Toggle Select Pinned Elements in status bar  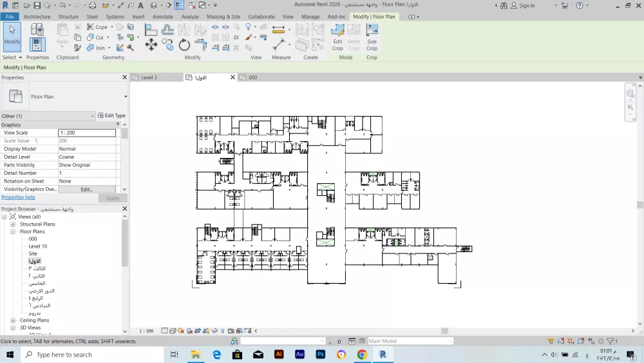tap(571, 341)
